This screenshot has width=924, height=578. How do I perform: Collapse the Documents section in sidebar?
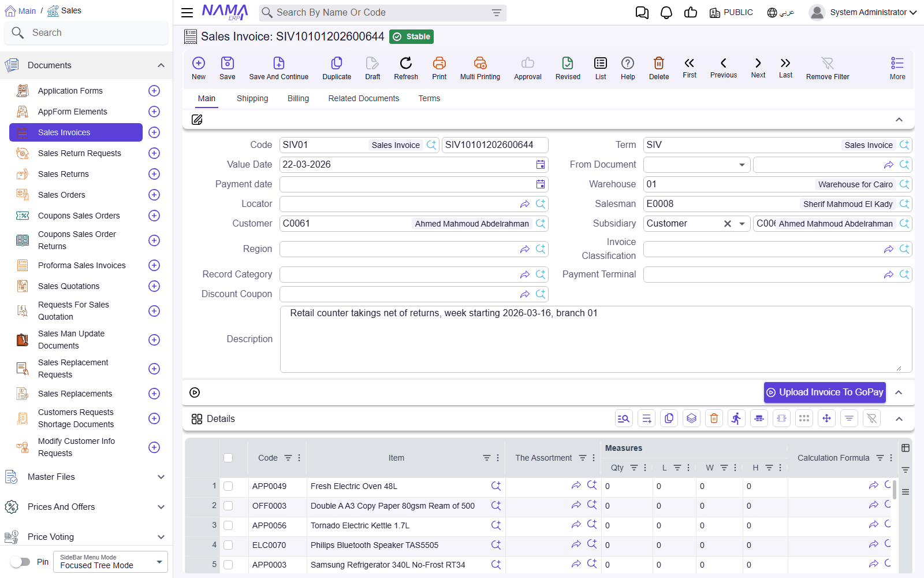(x=161, y=65)
